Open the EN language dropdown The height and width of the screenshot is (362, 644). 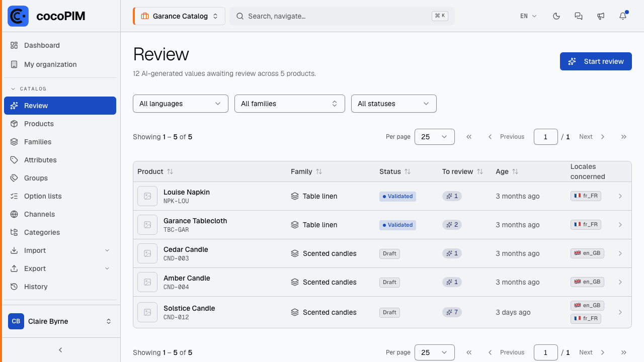click(x=528, y=16)
